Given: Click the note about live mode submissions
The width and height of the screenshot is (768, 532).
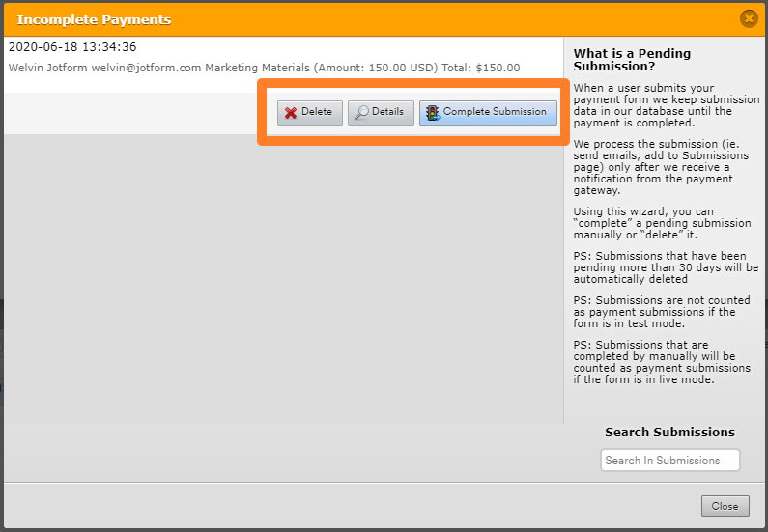Looking at the screenshot, I should pos(662,362).
